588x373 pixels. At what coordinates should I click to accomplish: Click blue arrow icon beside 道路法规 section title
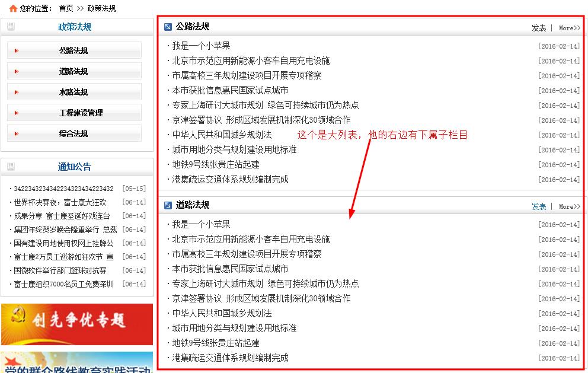click(x=168, y=205)
